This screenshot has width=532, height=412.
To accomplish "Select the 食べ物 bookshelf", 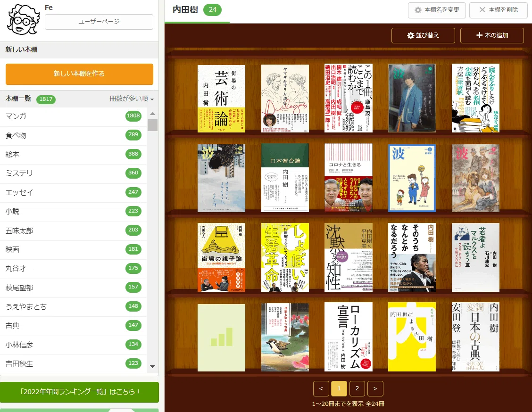I will [x=73, y=135].
